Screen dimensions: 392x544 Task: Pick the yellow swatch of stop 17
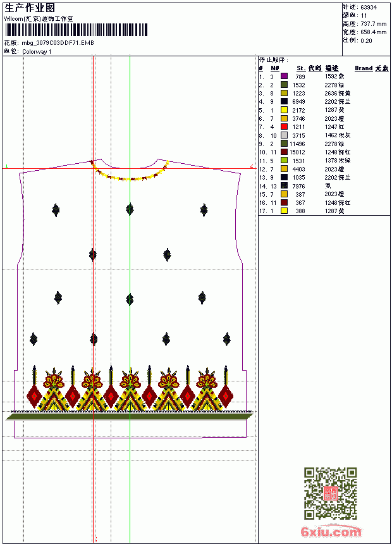(x=284, y=211)
